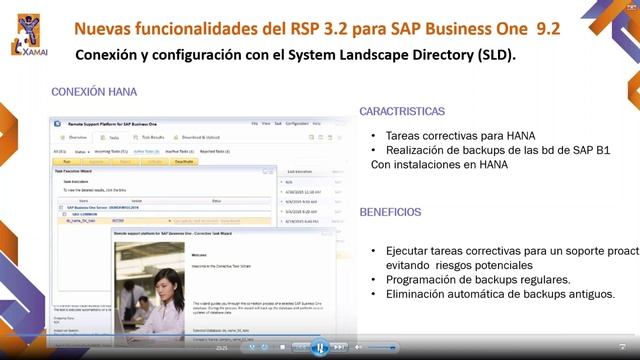Open the Configuration menu in RSP window
The height and width of the screenshot is (360, 640).
click(297, 123)
